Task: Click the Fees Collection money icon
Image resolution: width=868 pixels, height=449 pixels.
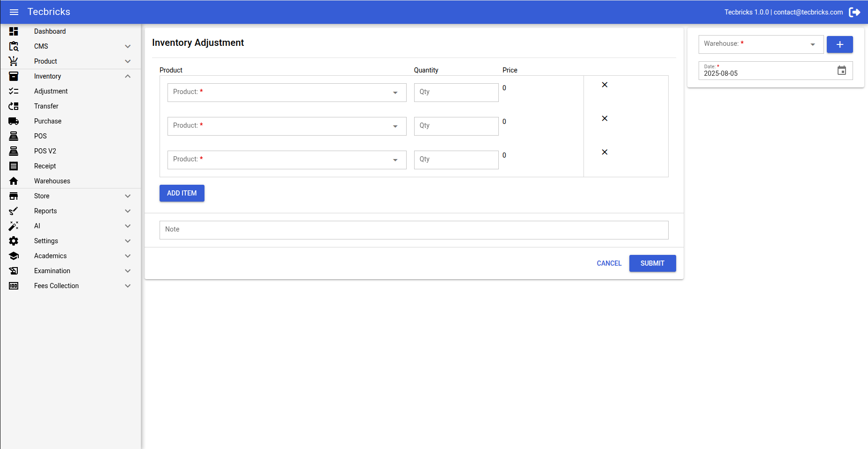Action: [x=14, y=286]
